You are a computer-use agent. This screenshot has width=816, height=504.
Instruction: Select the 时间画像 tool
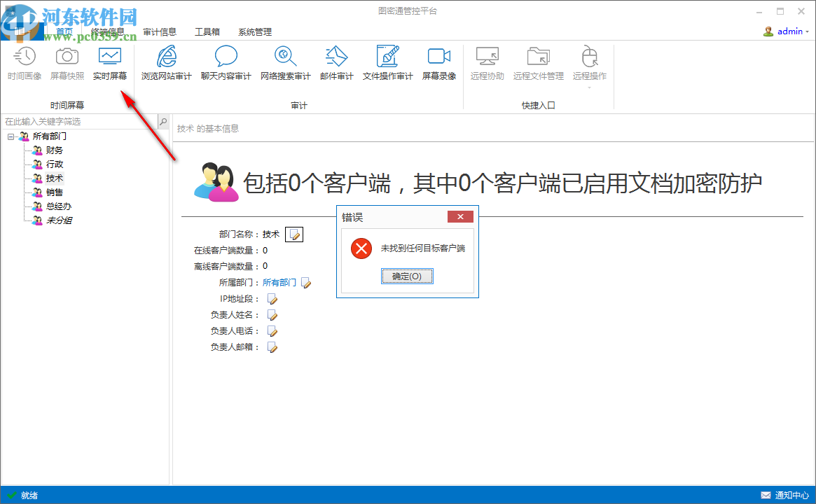click(x=25, y=63)
